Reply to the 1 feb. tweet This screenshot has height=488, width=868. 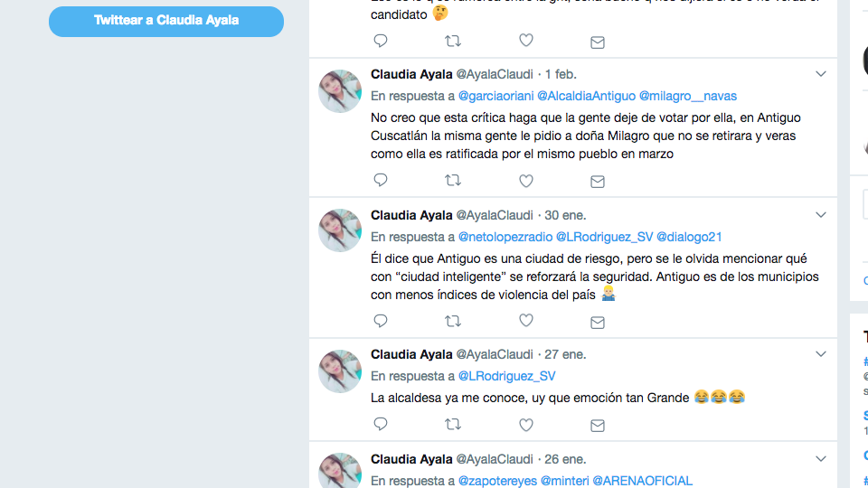click(x=381, y=180)
